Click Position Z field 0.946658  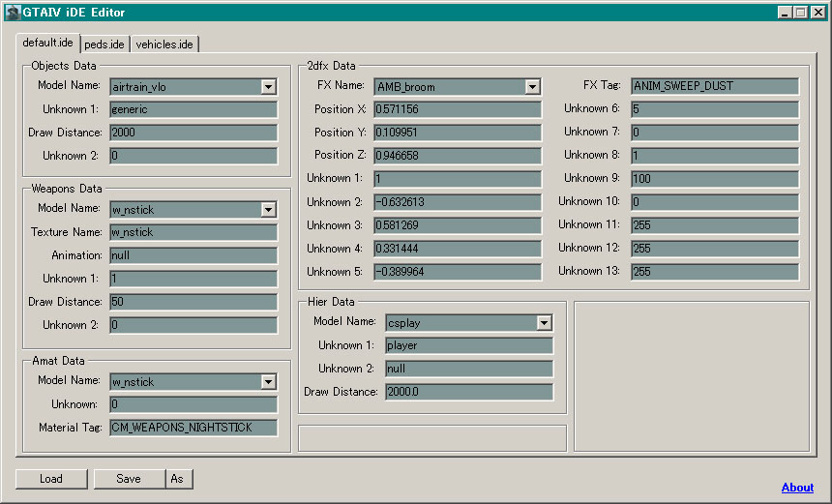458,156
